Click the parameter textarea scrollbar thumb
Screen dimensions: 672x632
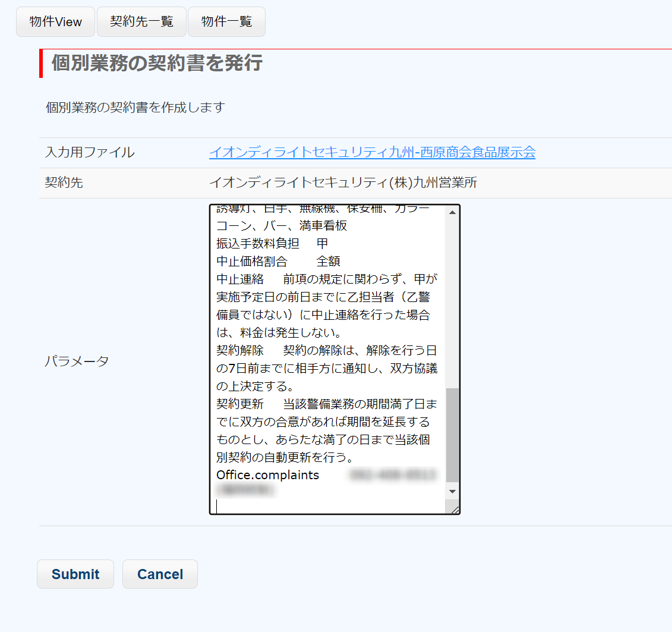(452, 434)
